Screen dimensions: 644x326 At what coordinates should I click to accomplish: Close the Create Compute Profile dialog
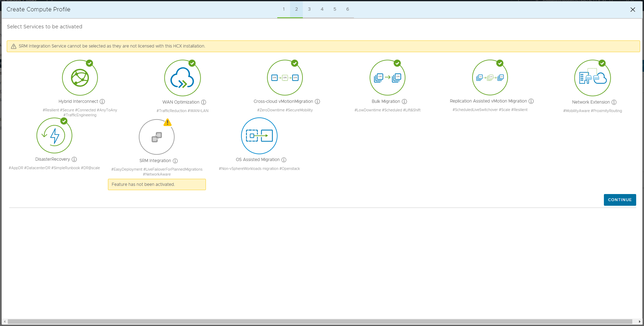(633, 10)
